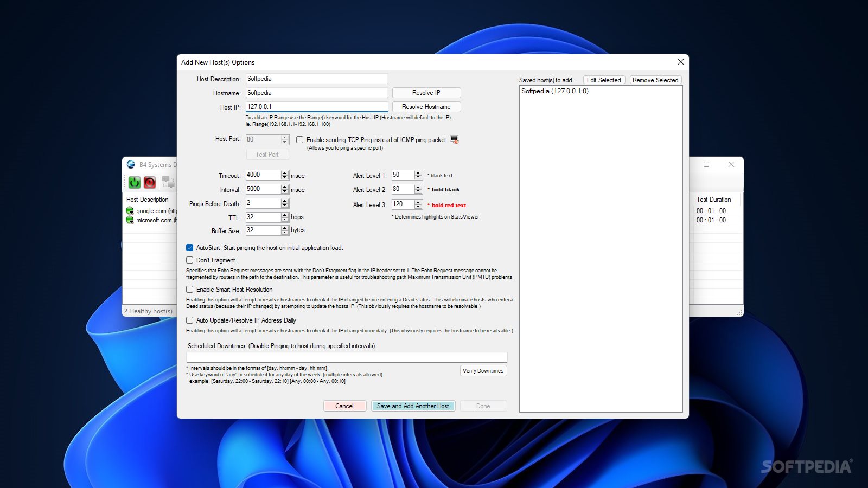Decrease Alert Level 2 with down arrow
This screenshot has width=868, height=488.
(418, 191)
